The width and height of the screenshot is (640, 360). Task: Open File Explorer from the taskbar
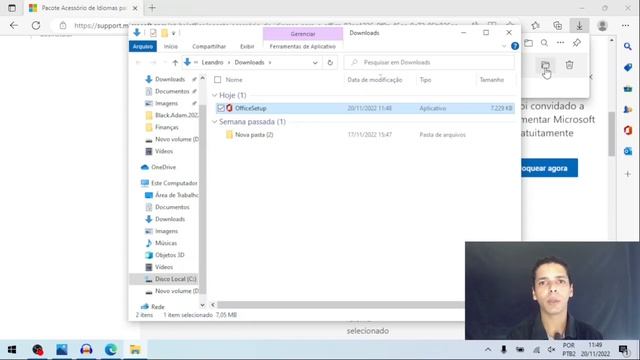click(135, 349)
